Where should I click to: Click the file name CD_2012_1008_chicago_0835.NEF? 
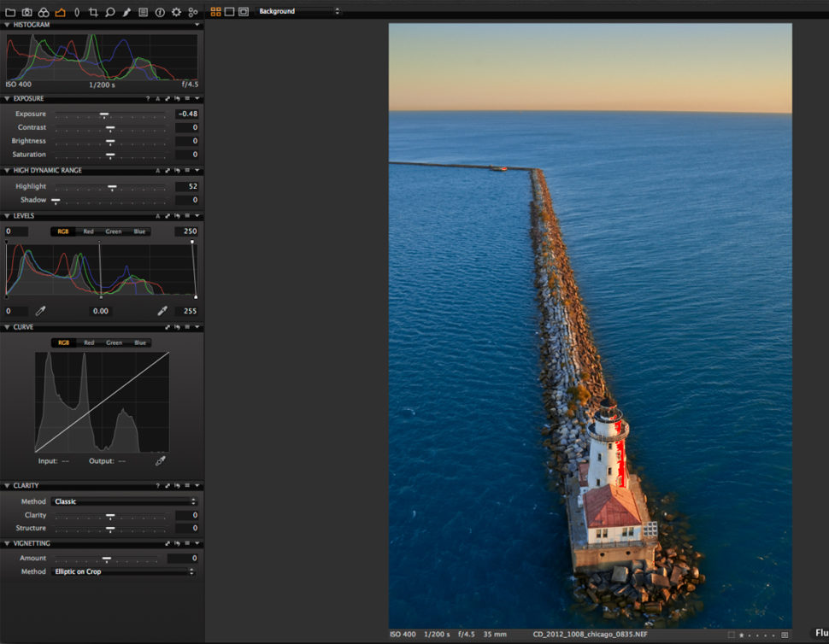tap(590, 635)
